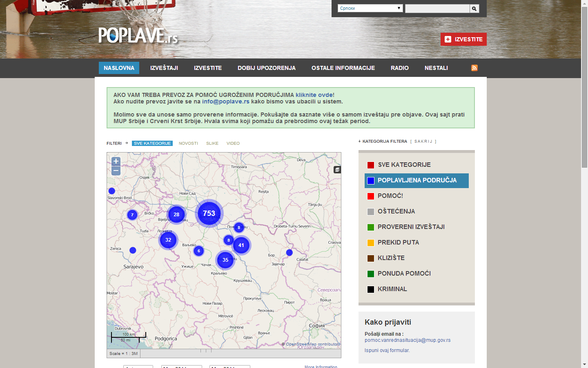Click the single marker near Slavonski Brod
Screen dimensions: 588x368
(x=112, y=191)
